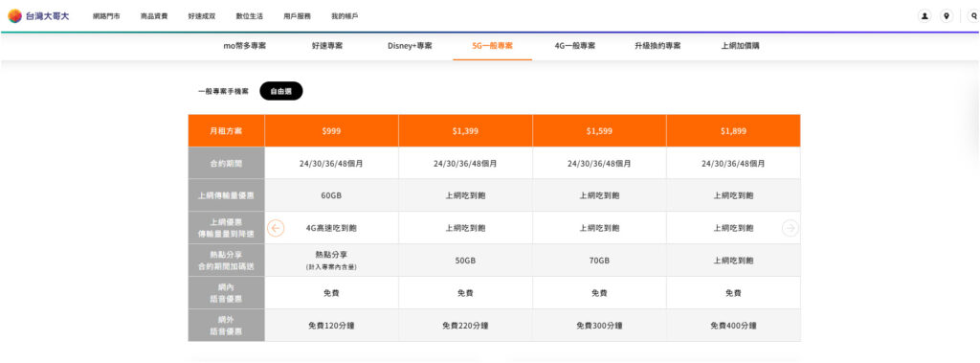The height and width of the screenshot is (363, 980).
Task: Switch to the 4G一般專案 tab
Action: click(574, 46)
